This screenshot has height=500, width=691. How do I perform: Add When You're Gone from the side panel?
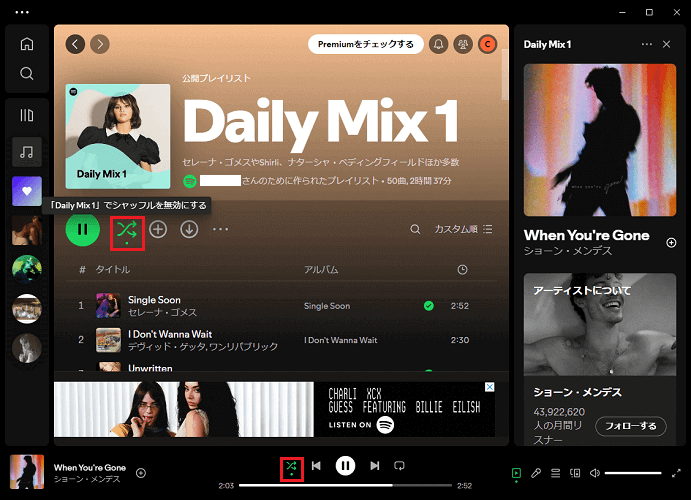pos(671,243)
